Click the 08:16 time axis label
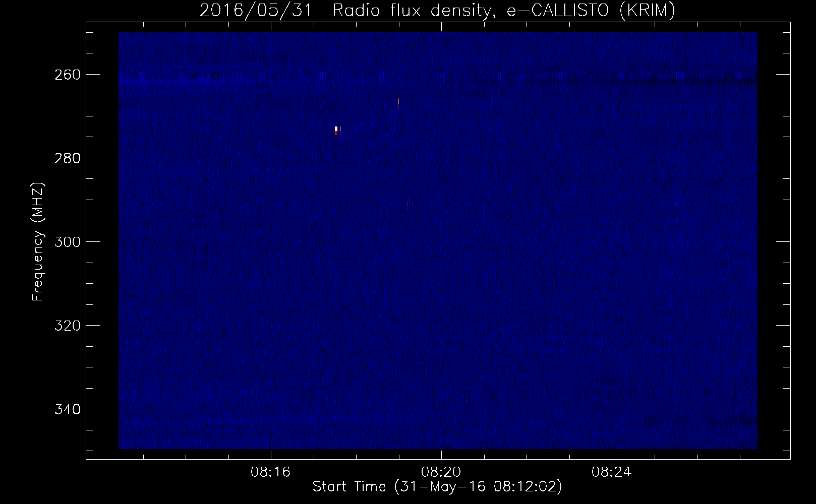 [271, 472]
